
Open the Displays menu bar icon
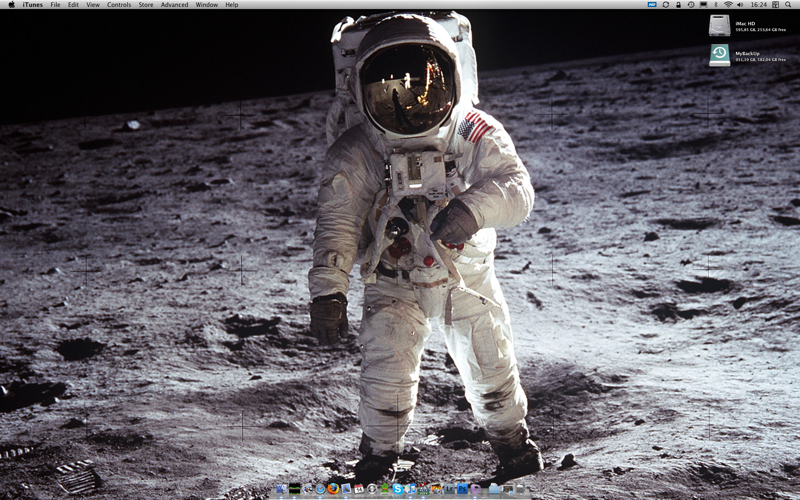tap(704, 5)
